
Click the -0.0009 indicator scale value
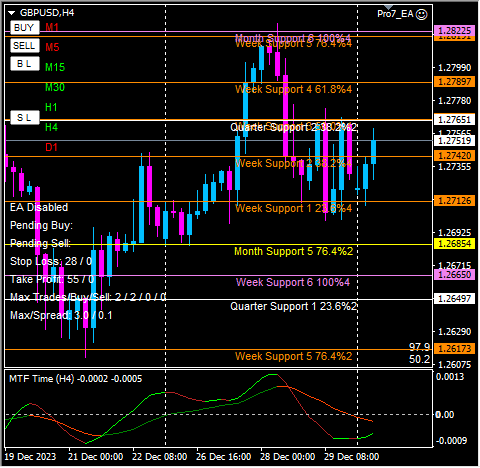pyautogui.click(x=451, y=441)
